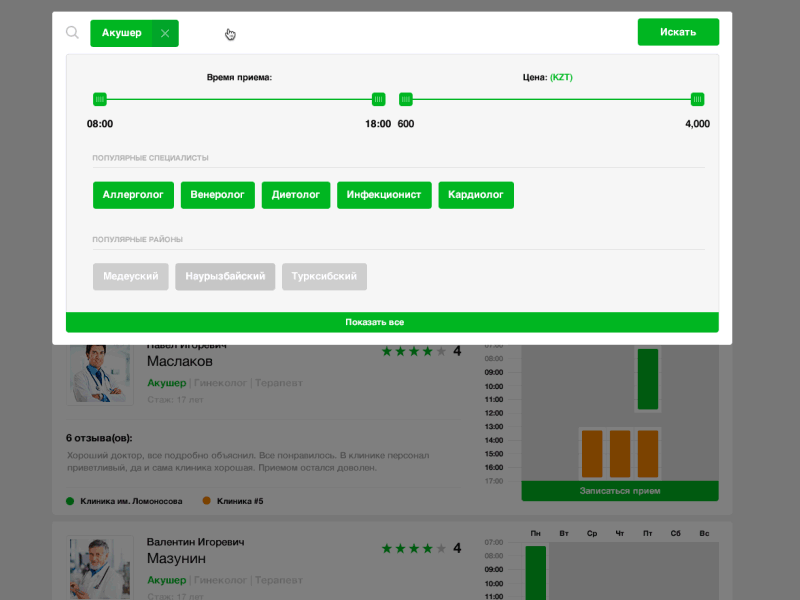Screen dimensions: 800x600
Task: Select the Венеролог specialist
Action: [x=217, y=195]
